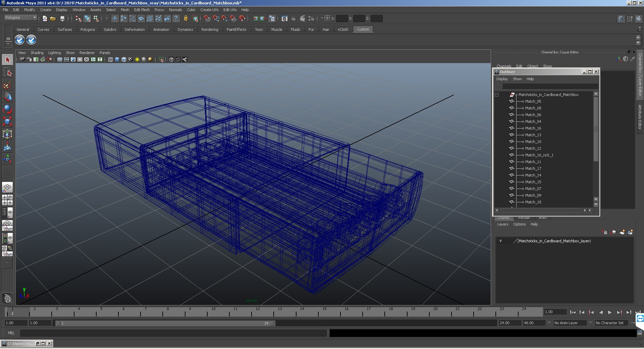The image size is (644, 349).
Task: Toggle the lock current selection icon
Action: click(185, 18)
